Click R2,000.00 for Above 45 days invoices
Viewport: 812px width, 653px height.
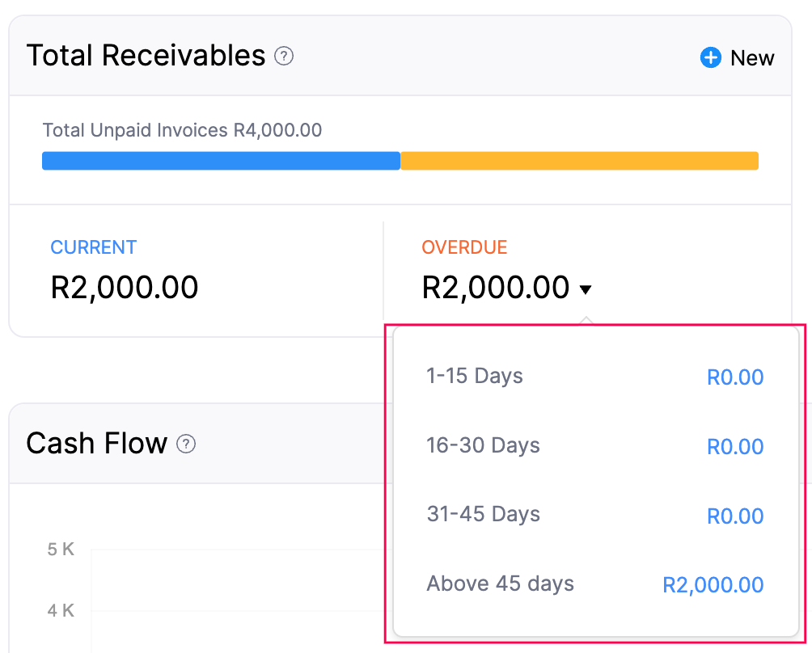pos(713,584)
